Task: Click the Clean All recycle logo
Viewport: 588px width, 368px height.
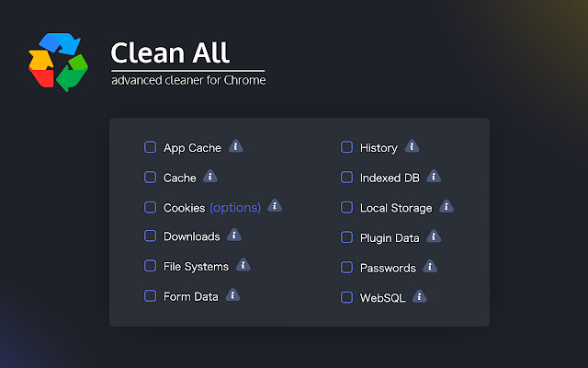Action: pyautogui.click(x=58, y=61)
